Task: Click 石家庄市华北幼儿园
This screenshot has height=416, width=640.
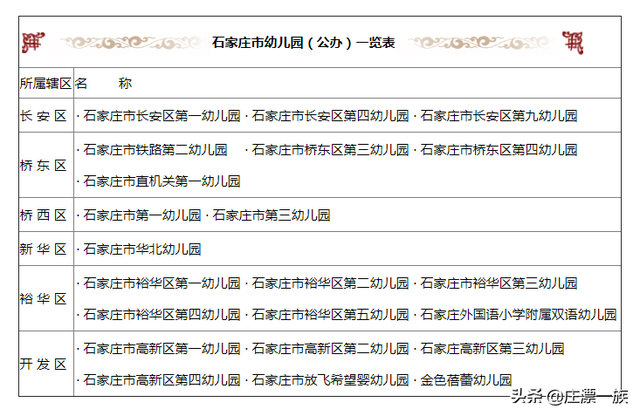Action: (x=142, y=249)
